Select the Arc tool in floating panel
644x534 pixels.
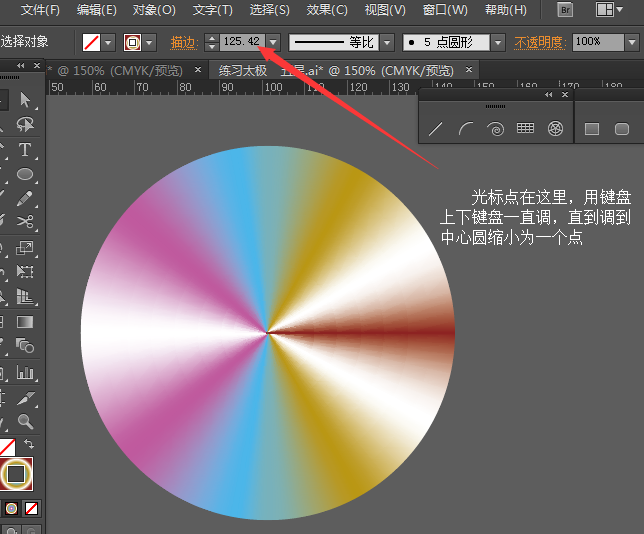pyautogui.click(x=465, y=129)
